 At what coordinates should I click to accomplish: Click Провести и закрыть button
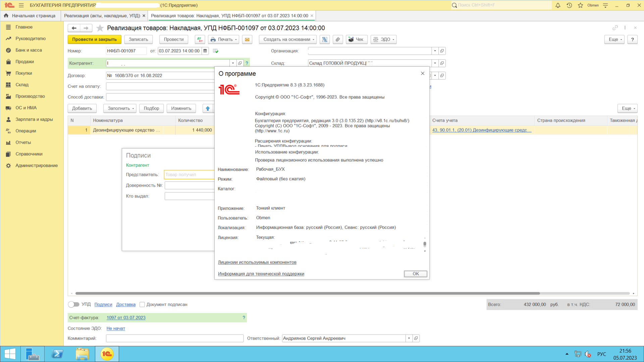click(x=94, y=40)
